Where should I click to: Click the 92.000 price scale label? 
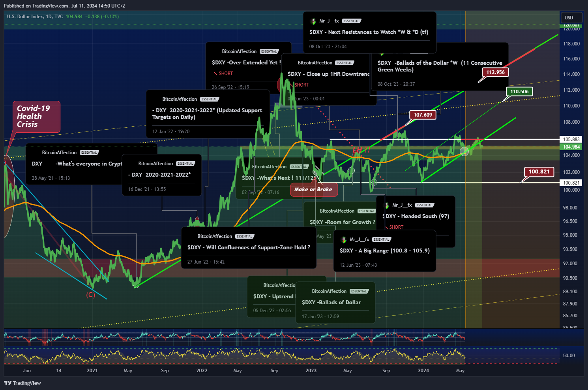[570, 264]
